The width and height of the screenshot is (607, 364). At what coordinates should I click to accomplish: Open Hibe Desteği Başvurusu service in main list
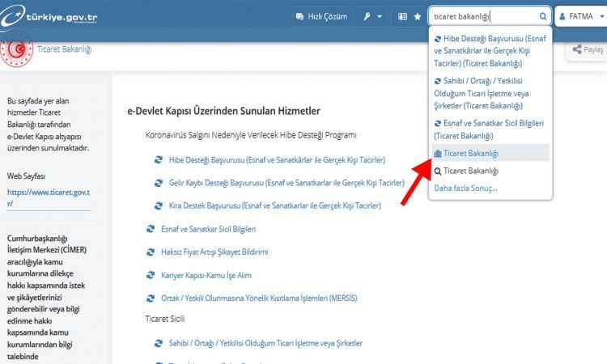pos(277,160)
